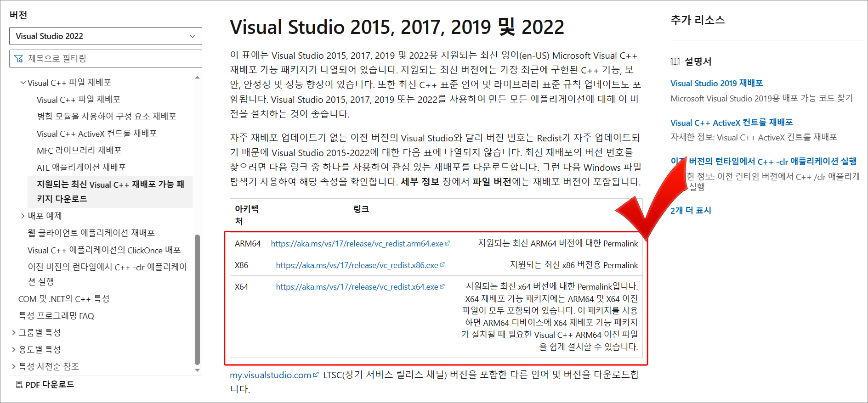Click the sidebar scrollbar thumb
868x403 pixels.
coord(198,299)
